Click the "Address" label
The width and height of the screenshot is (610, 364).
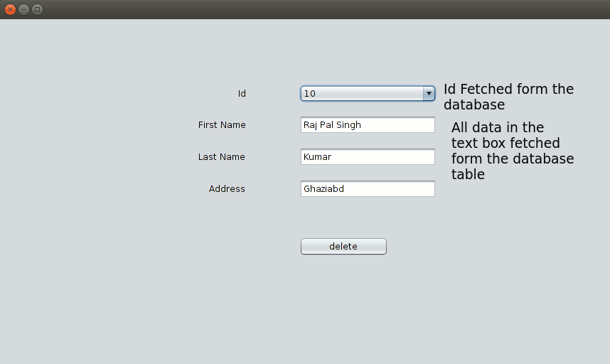227,189
